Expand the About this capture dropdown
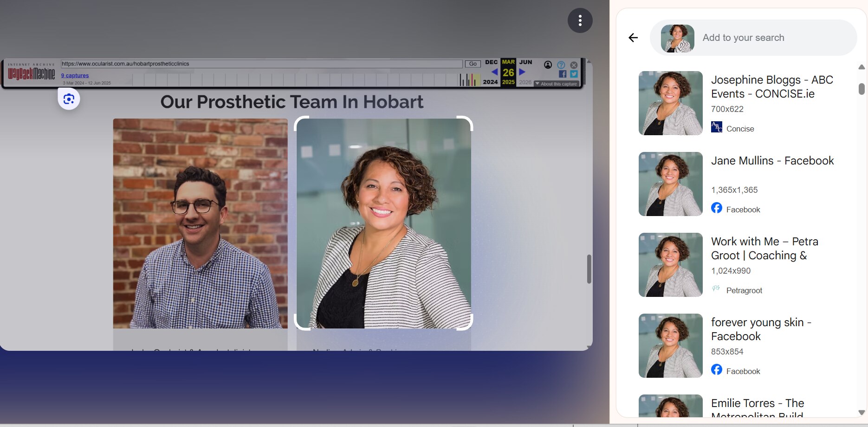The width and height of the screenshot is (868, 427). (x=556, y=84)
